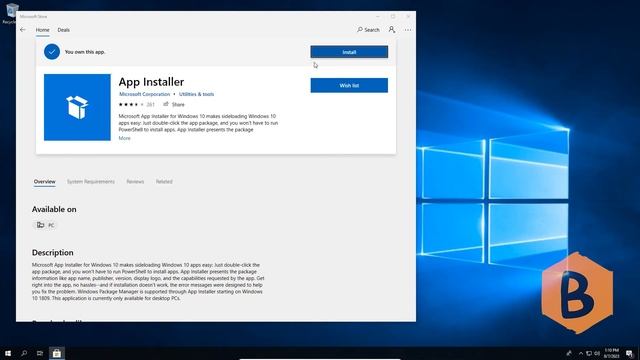Open the Reviews tab
640x360 pixels.
pyautogui.click(x=135, y=182)
